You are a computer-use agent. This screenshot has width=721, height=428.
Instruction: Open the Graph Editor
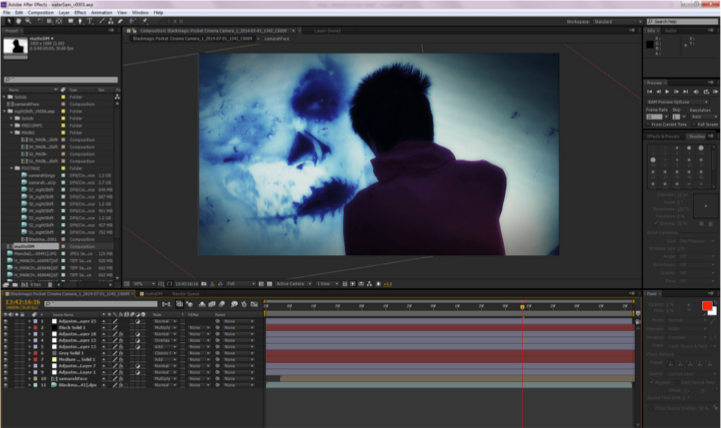coord(254,304)
